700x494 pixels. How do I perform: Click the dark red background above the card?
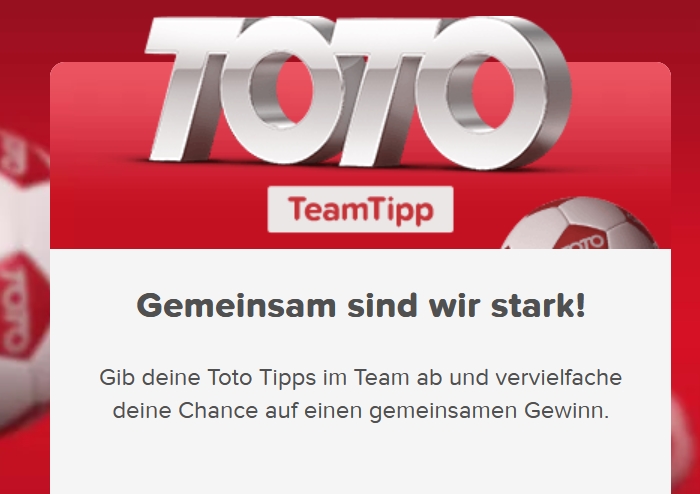point(71,29)
